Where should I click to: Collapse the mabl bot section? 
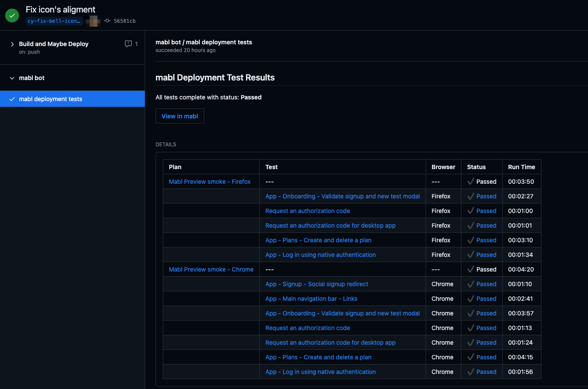12,77
